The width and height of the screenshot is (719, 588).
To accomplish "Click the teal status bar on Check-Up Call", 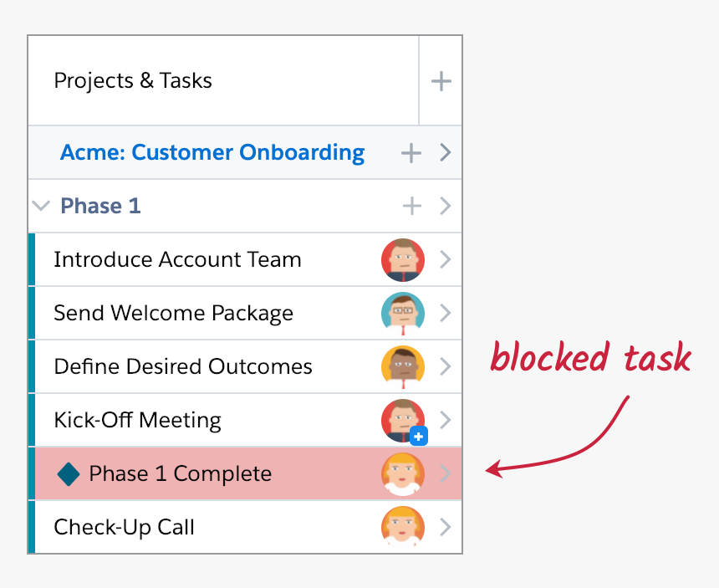I will pyautogui.click(x=32, y=527).
